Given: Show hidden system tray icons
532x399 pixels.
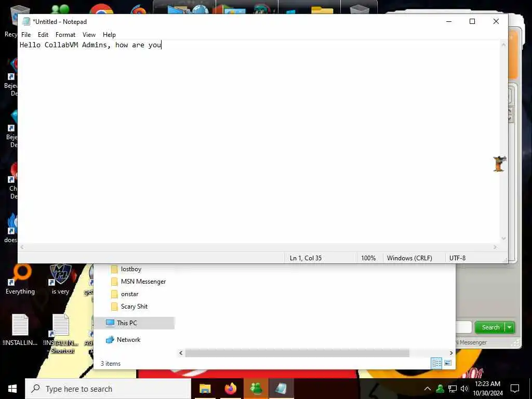Looking at the screenshot, I should pyautogui.click(x=428, y=389).
